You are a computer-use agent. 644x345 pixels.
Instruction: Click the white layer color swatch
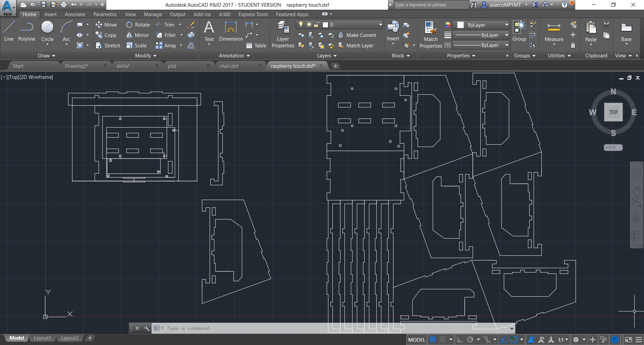[x=325, y=24]
